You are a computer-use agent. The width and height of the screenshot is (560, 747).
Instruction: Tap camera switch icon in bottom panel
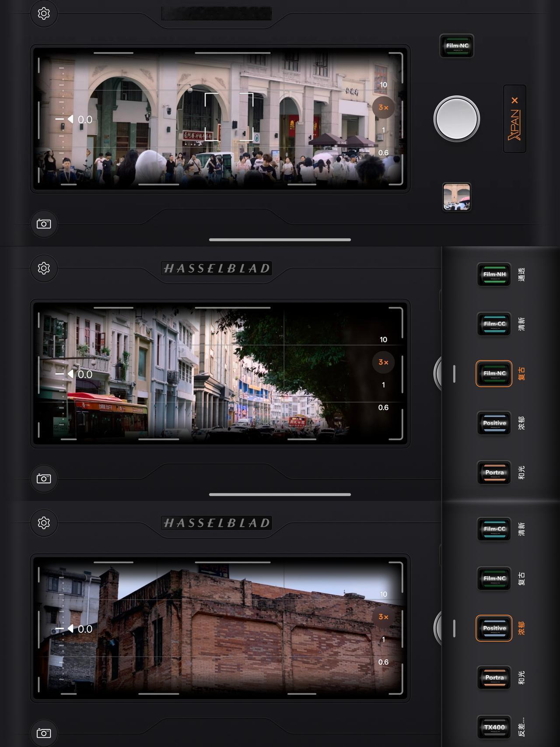click(x=44, y=733)
